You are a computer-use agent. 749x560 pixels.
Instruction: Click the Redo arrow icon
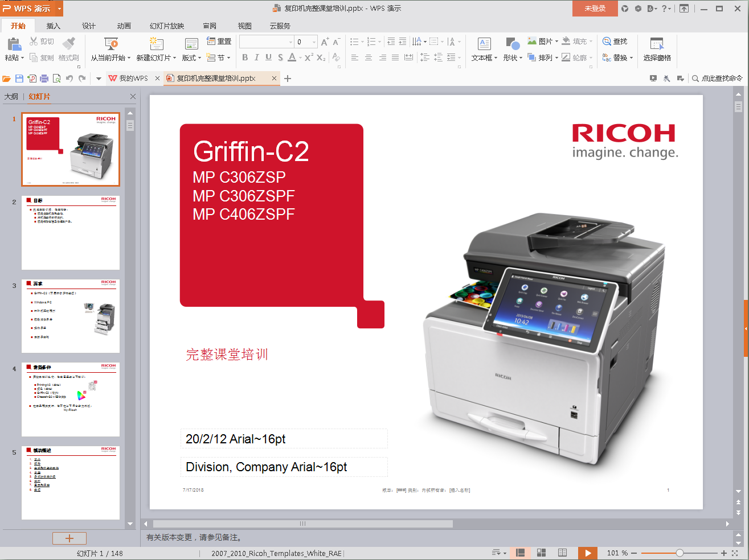(82, 79)
